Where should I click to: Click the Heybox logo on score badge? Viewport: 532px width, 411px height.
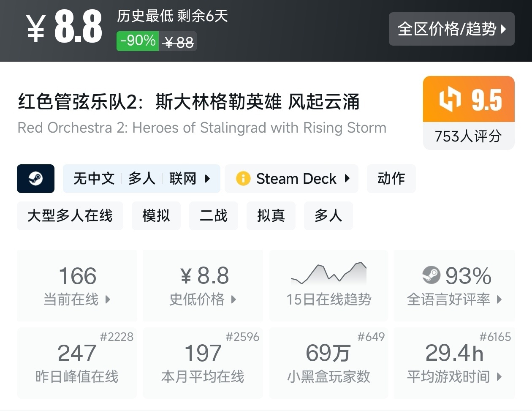tap(450, 100)
